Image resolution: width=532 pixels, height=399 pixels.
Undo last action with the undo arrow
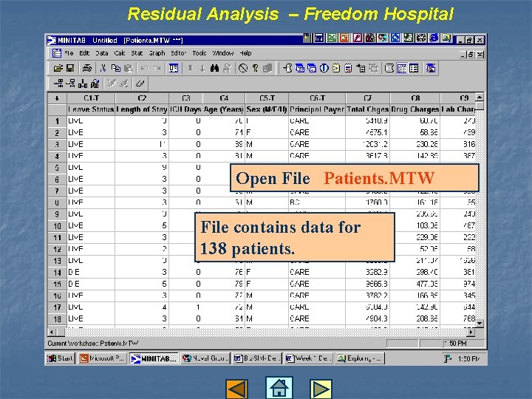[145, 68]
